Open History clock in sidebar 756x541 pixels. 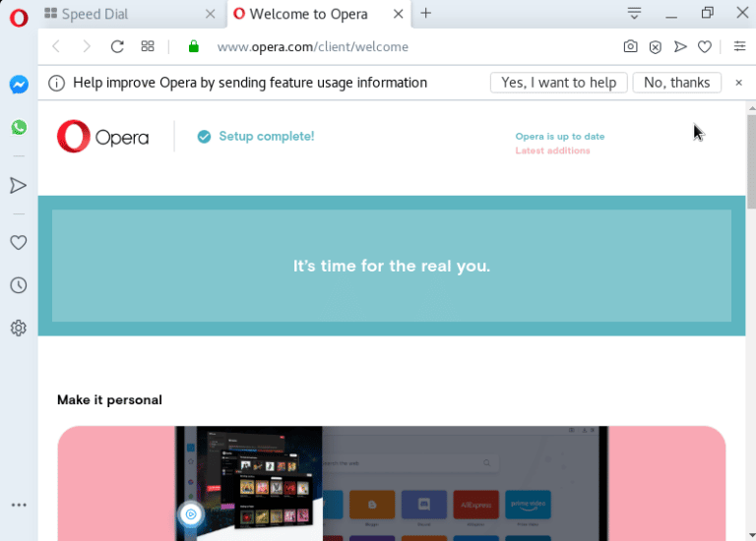point(19,285)
